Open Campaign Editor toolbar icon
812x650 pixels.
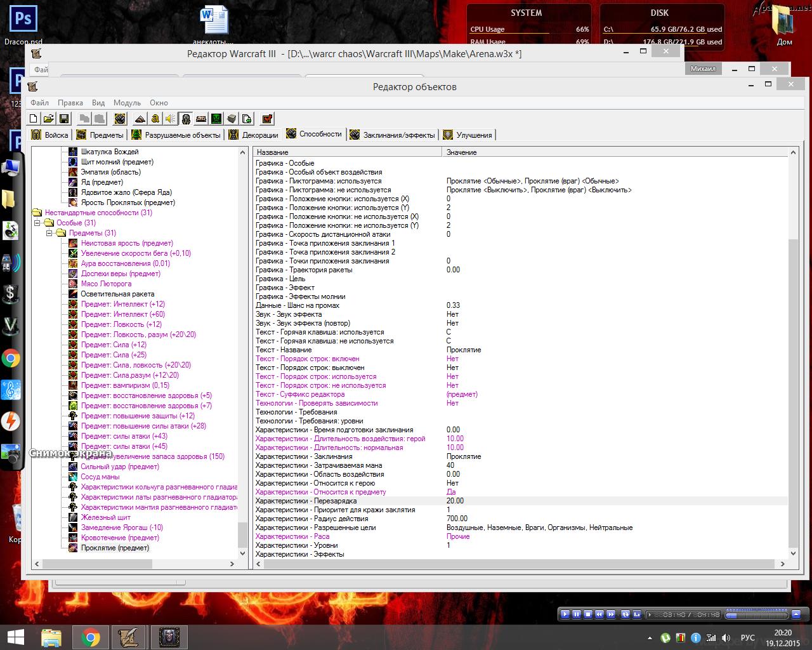pyautogui.click(x=201, y=119)
